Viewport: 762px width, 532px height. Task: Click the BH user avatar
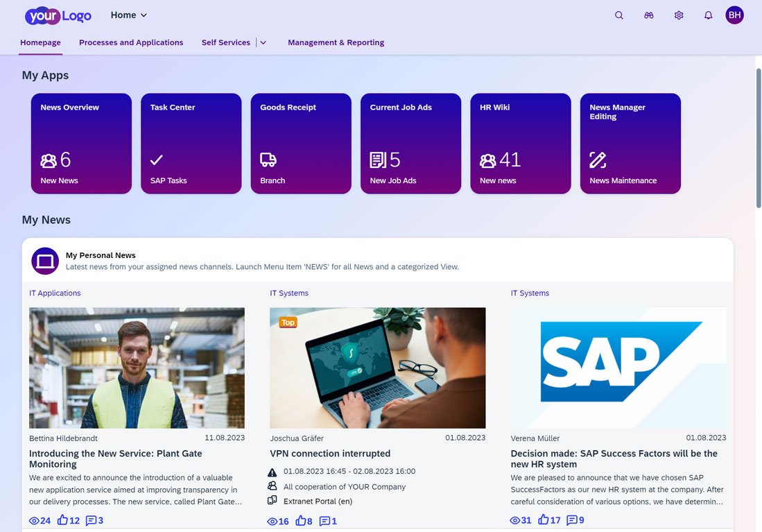point(734,15)
